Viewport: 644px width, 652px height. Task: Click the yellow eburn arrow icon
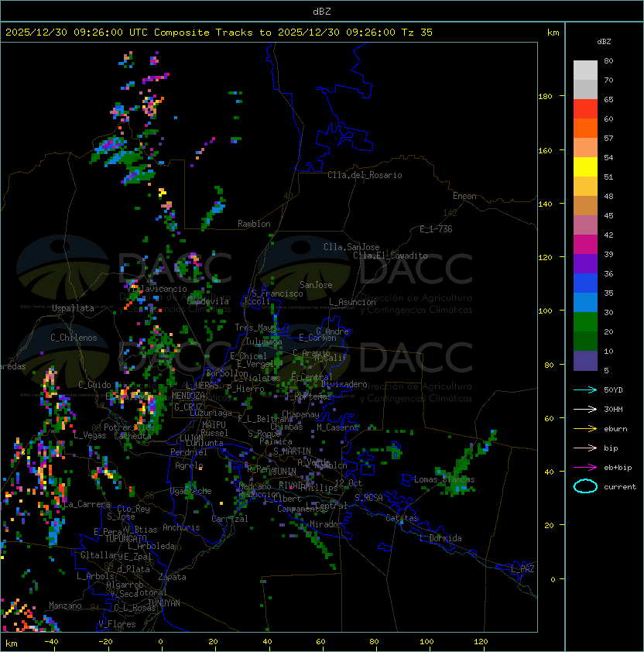point(585,429)
